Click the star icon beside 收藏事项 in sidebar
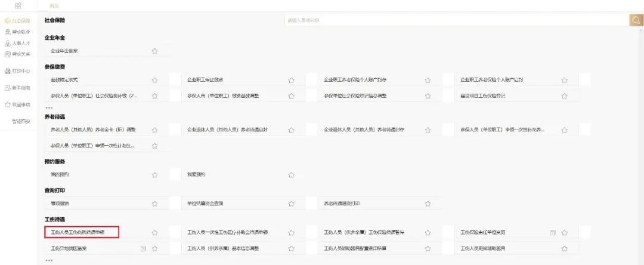The image size is (644, 265). [8, 104]
